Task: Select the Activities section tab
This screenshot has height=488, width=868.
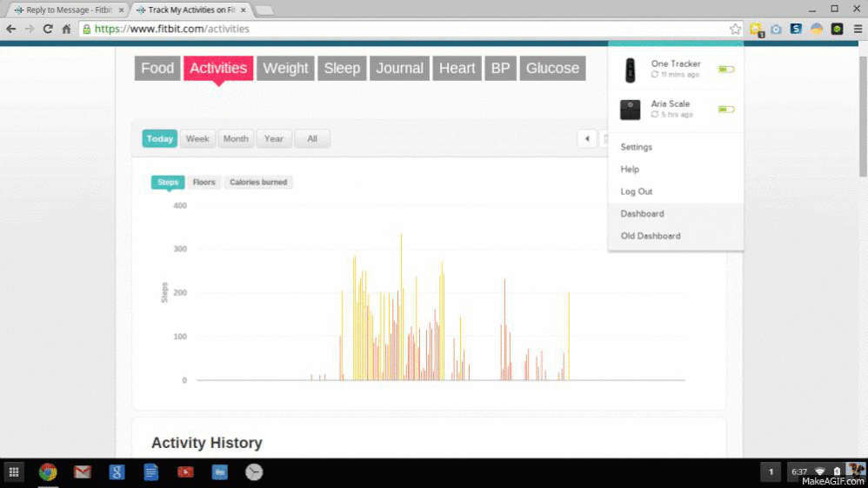Action: (x=218, y=68)
